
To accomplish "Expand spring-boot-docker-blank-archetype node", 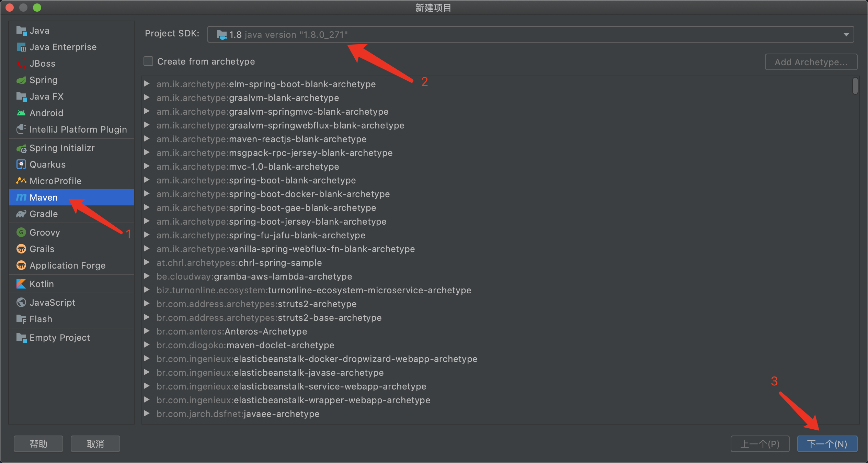I will tap(147, 193).
